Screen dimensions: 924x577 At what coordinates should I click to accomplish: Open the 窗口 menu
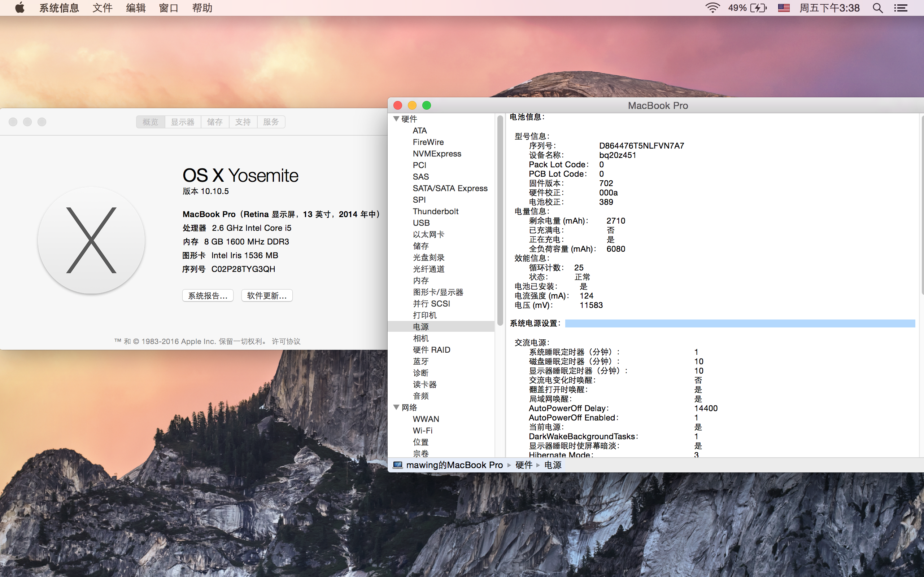click(x=169, y=8)
